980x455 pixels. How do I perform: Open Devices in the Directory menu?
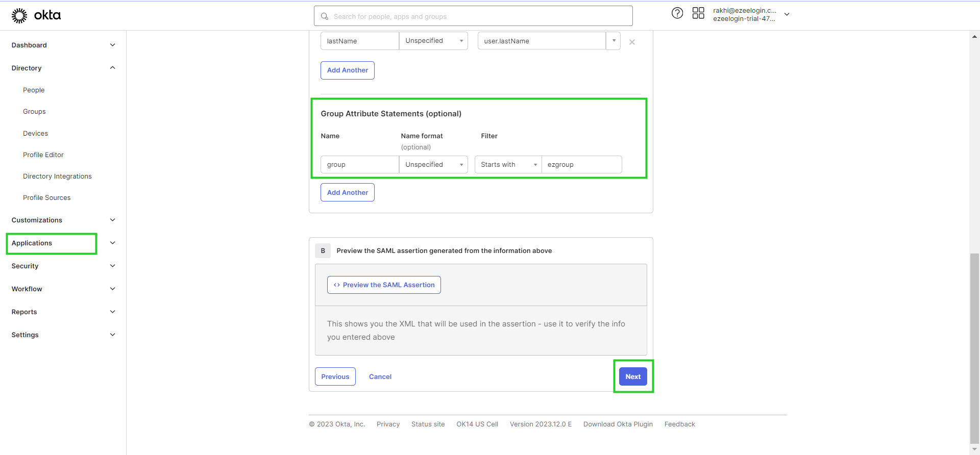point(35,133)
